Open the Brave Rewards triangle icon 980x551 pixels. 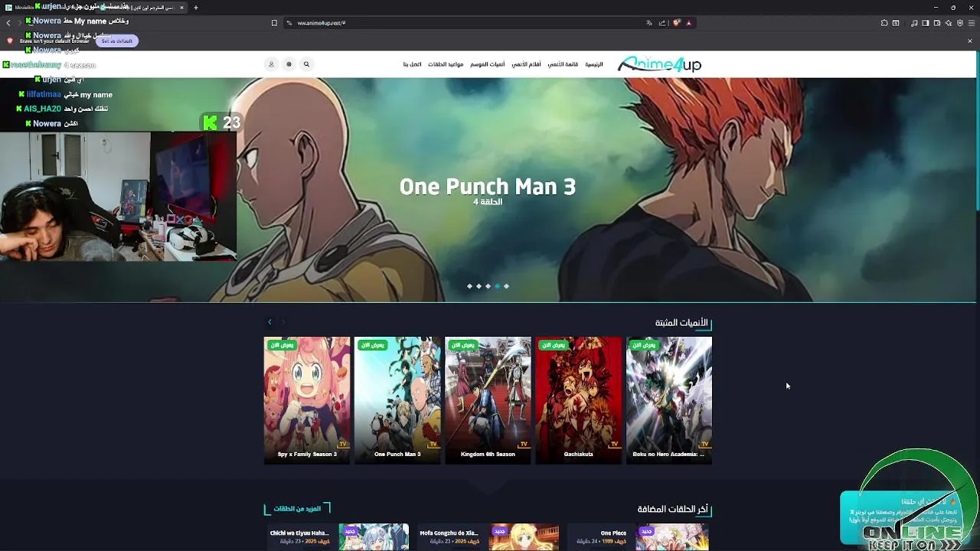(689, 23)
